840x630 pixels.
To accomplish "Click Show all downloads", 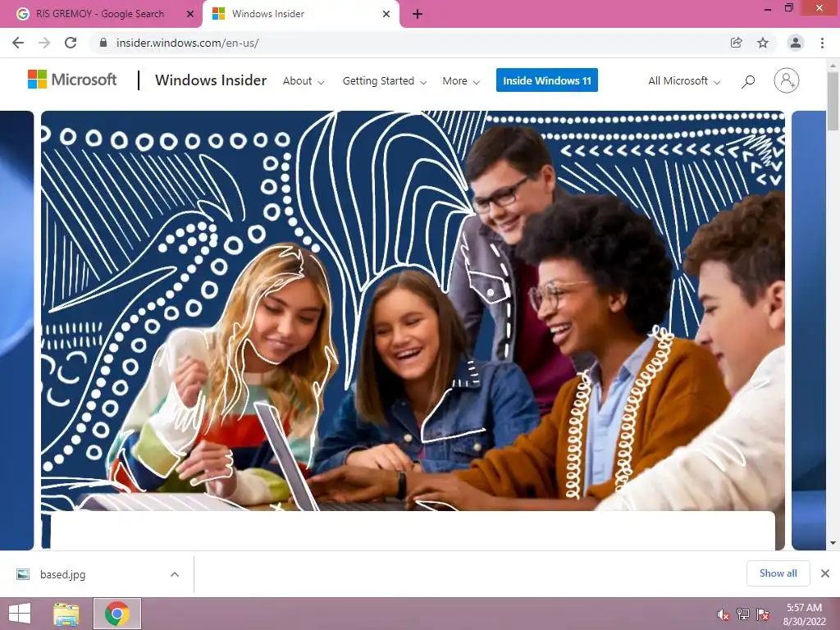I will click(778, 573).
